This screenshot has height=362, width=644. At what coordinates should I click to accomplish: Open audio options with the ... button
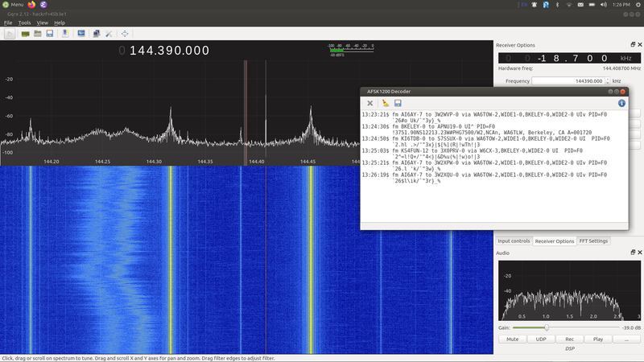click(x=626, y=339)
